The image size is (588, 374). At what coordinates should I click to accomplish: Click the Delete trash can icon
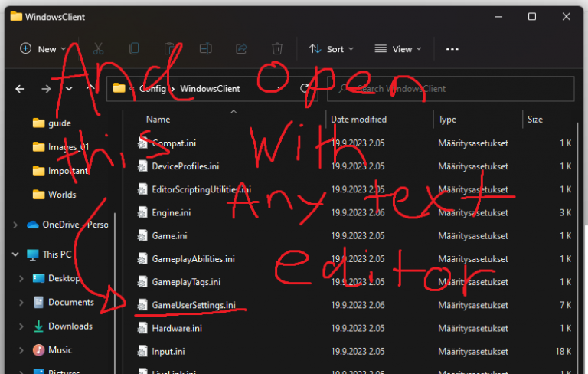point(277,48)
